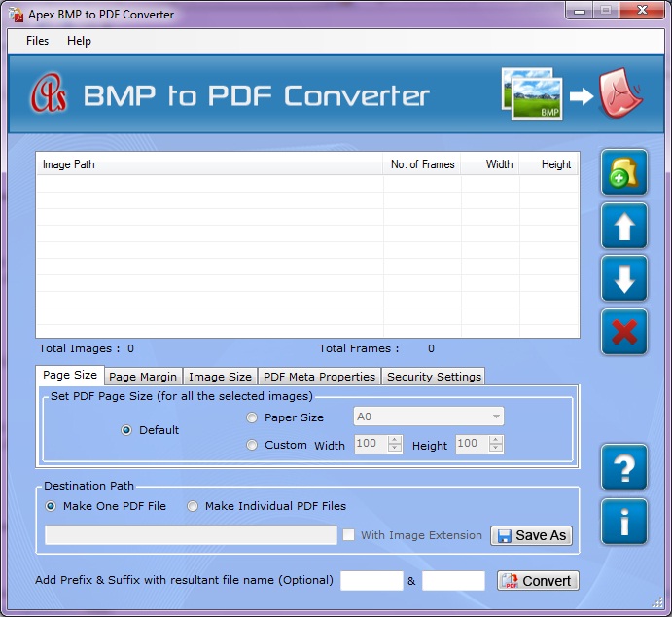Move selected image down with arrow button
Image resolution: width=672 pixels, height=617 pixels.
624,278
